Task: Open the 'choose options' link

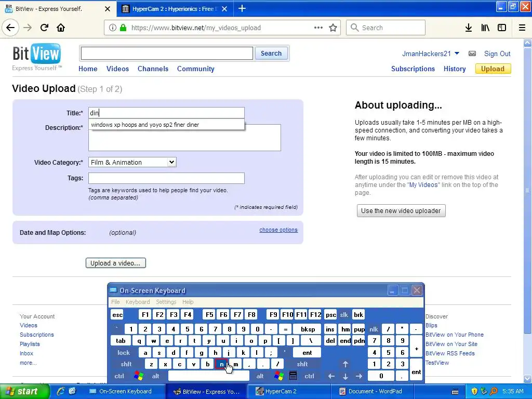Action: coord(278,230)
